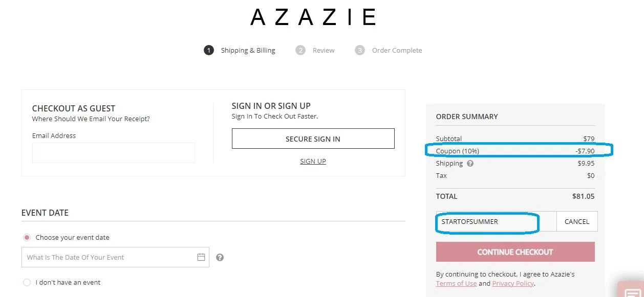Click the Sign Up link
The width and height of the screenshot is (644, 297).
[313, 161]
